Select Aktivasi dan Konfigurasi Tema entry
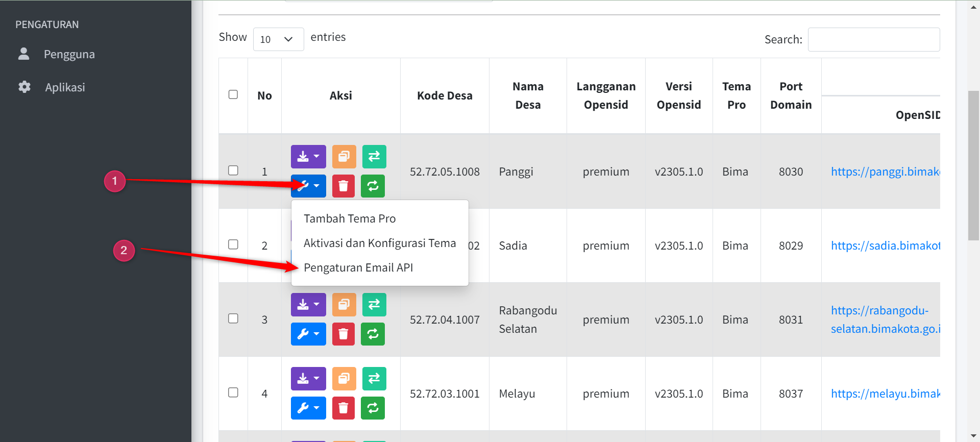This screenshot has width=980, height=442. [380, 243]
